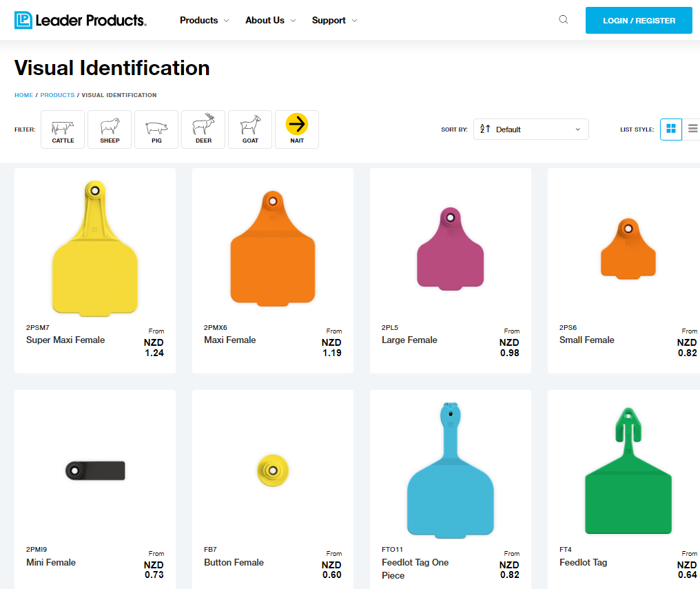Filter products by Goat icon
This screenshot has width=700, height=589.
pyautogui.click(x=250, y=130)
